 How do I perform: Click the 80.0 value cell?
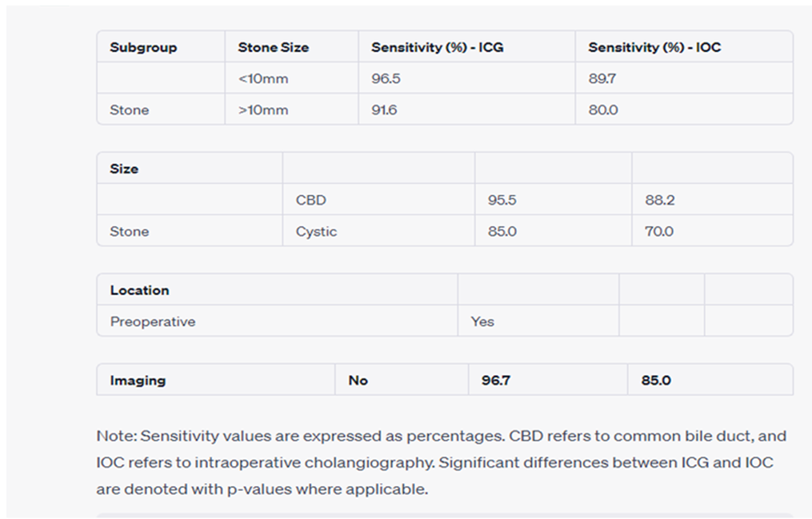(603, 110)
